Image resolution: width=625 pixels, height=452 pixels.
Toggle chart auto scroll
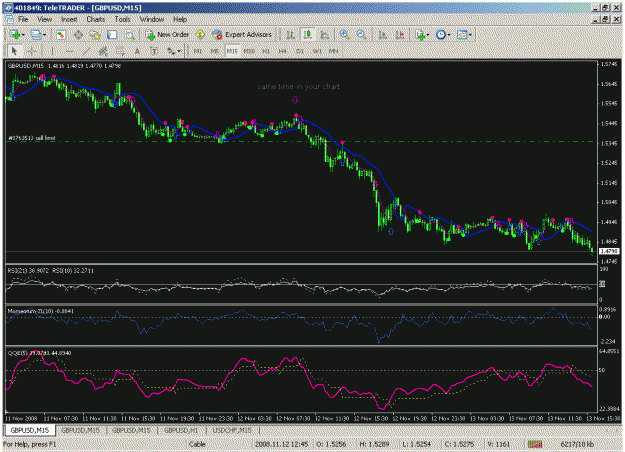pos(382,35)
